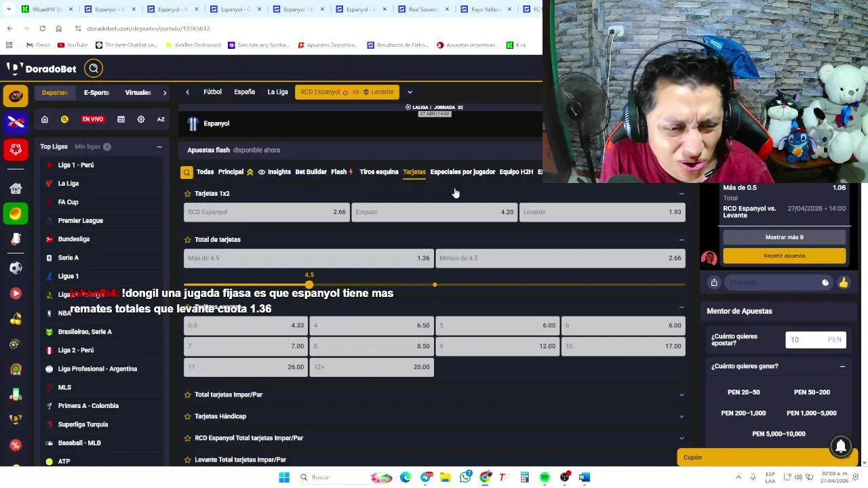
Task: Click the Windows Start button
Action: click(284, 477)
